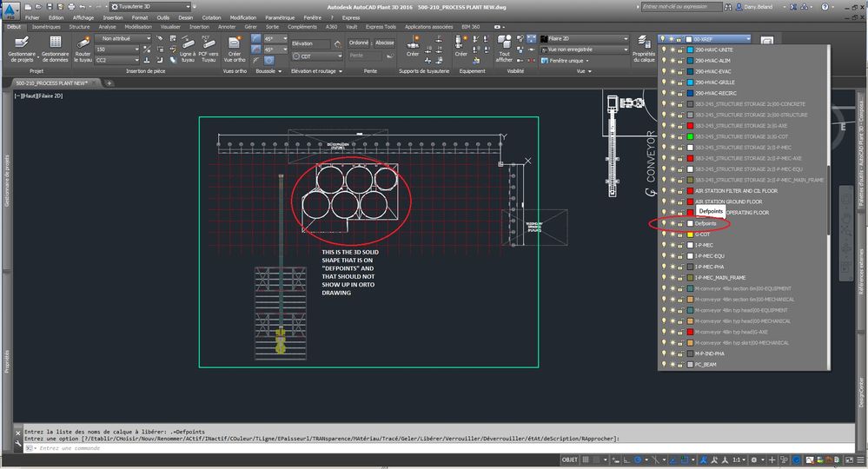This screenshot has width=868, height=469.
Task: Select the 500-210_PROCESS PLANT NEW drawing tab
Action: tap(51, 83)
